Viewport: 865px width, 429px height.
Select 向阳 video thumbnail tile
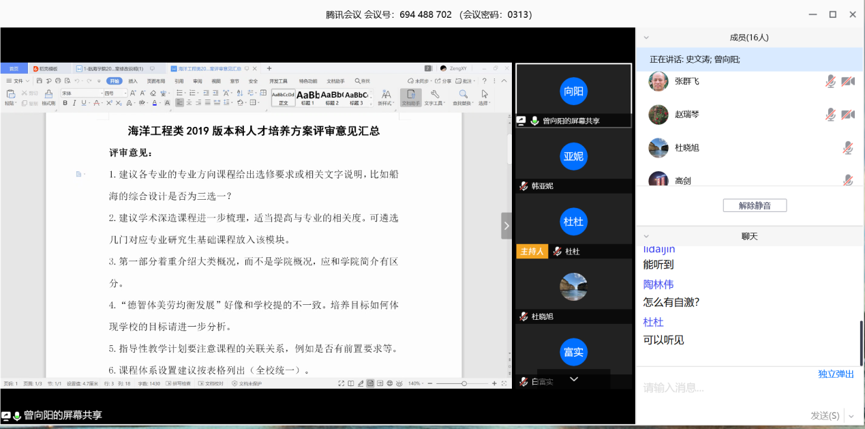pos(573,91)
